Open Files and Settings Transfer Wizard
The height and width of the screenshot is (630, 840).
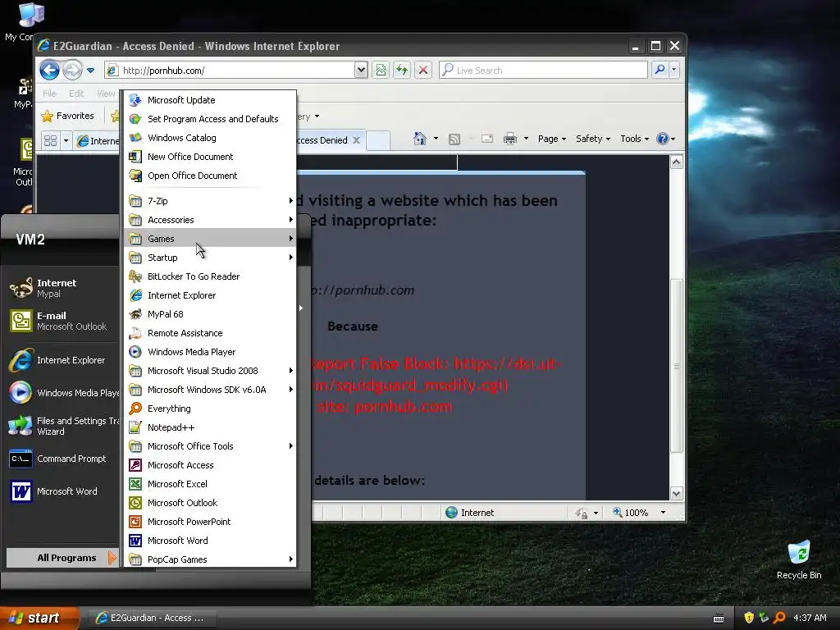pyautogui.click(x=63, y=426)
